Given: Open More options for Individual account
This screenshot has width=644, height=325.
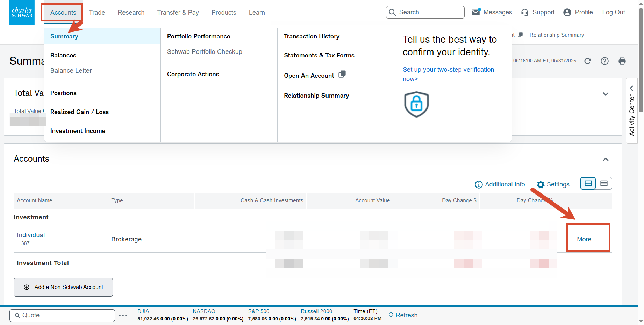Looking at the screenshot, I should (x=584, y=239).
